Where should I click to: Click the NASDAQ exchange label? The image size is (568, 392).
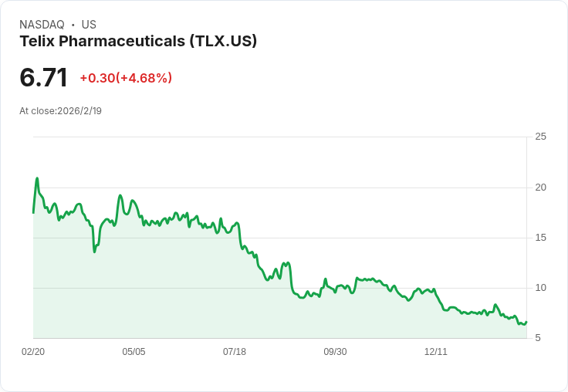pyautogui.click(x=42, y=25)
